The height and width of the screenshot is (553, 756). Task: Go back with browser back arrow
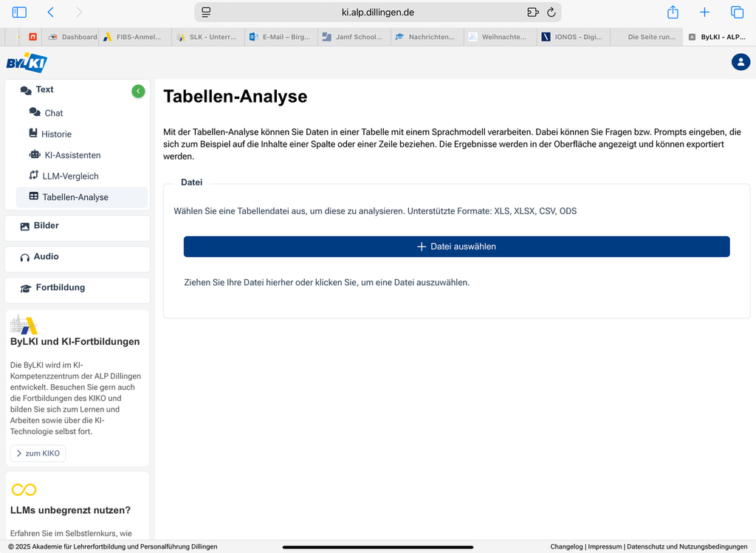(50, 12)
